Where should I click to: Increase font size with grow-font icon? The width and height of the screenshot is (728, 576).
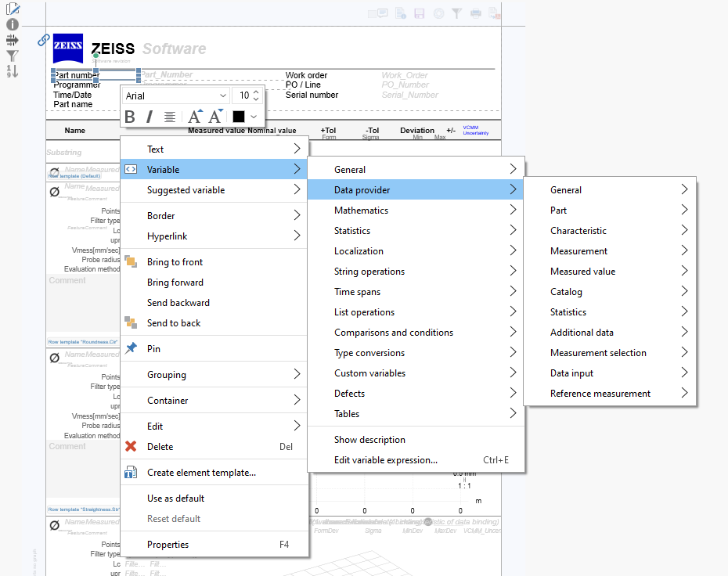tap(195, 117)
